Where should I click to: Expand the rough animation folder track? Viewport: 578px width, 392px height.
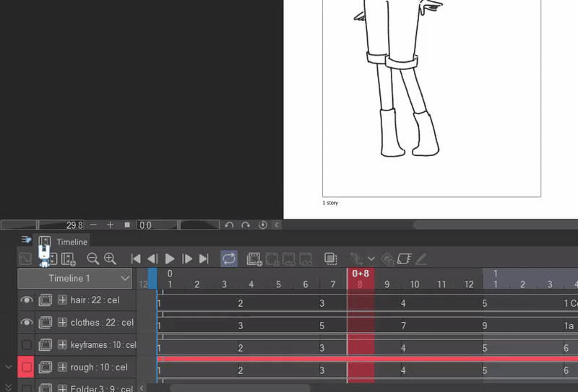62,367
